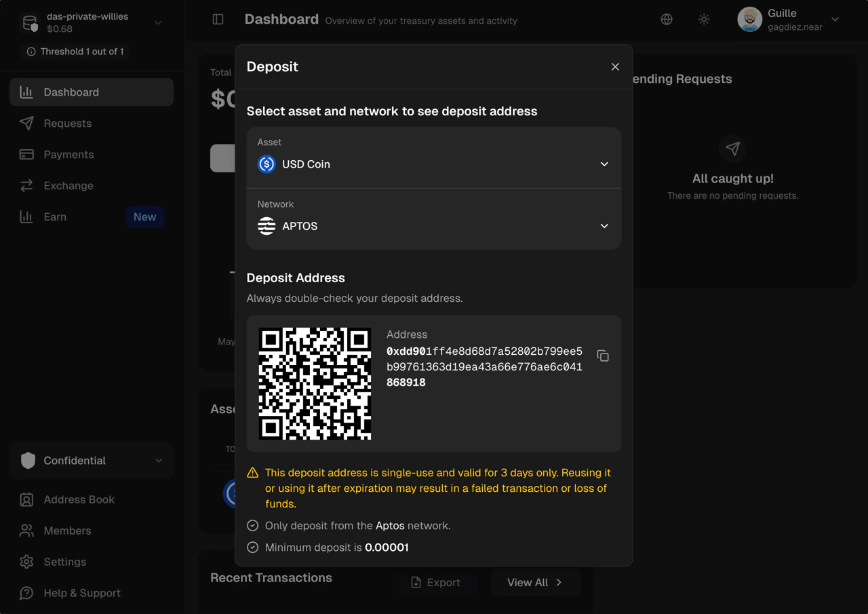Viewport: 868px width, 614px height.
Task: Open the Network dropdown showing APTOS
Action: click(x=434, y=219)
